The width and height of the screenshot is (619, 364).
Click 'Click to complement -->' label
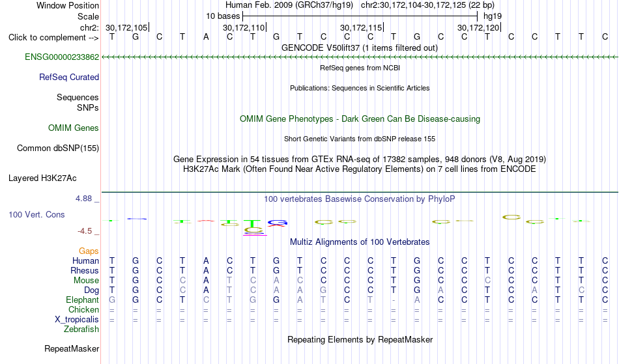click(53, 38)
